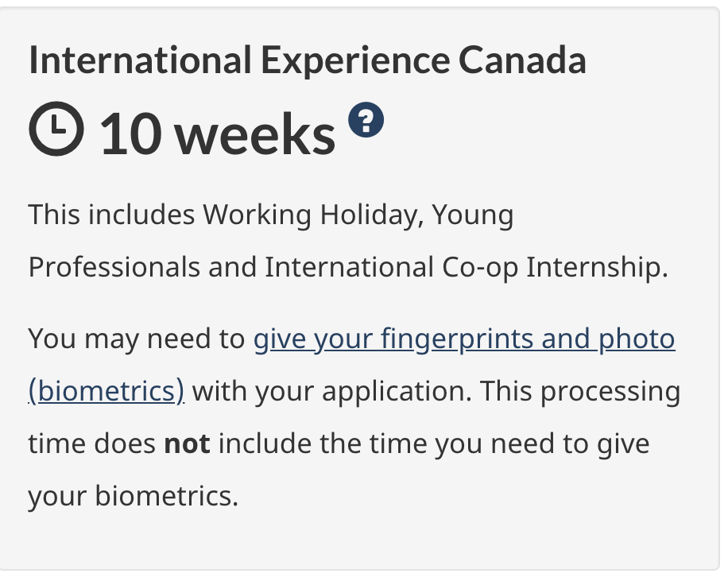728x577 pixels.
Task: Click the text "with your application."
Action: click(332, 391)
